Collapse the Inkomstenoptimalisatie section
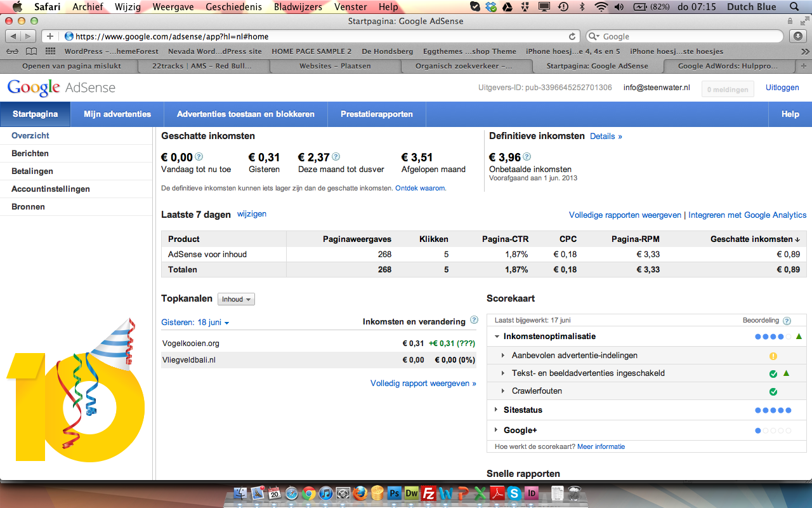Image resolution: width=812 pixels, height=508 pixels. click(x=497, y=337)
